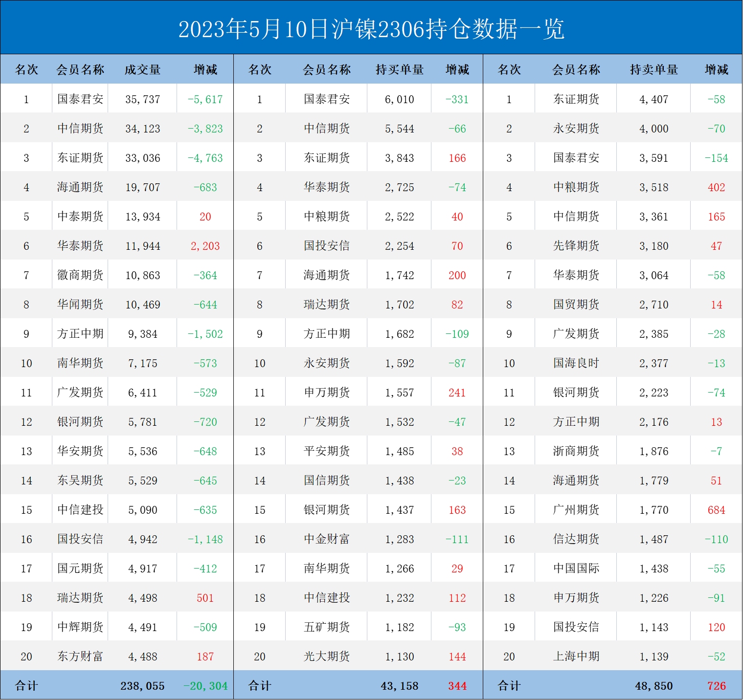Select the short position value 3,180
This screenshot has width=743, height=700.
[x=653, y=246]
